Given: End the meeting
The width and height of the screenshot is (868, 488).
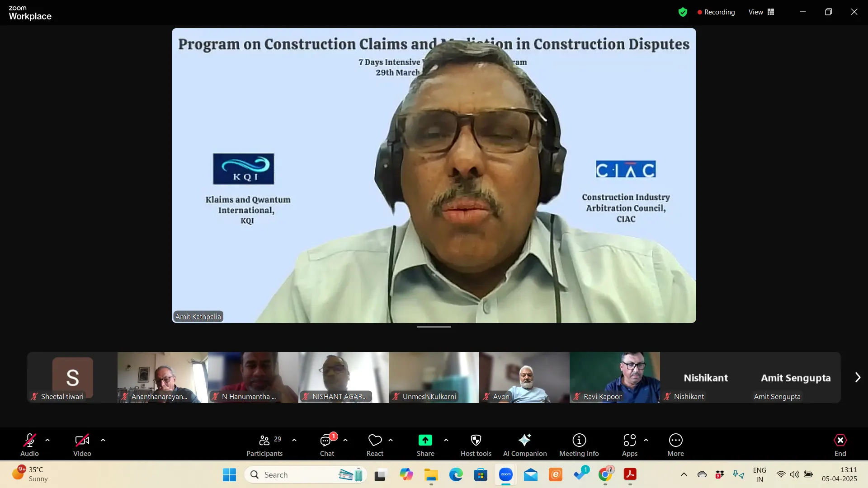Looking at the screenshot, I should click(840, 445).
